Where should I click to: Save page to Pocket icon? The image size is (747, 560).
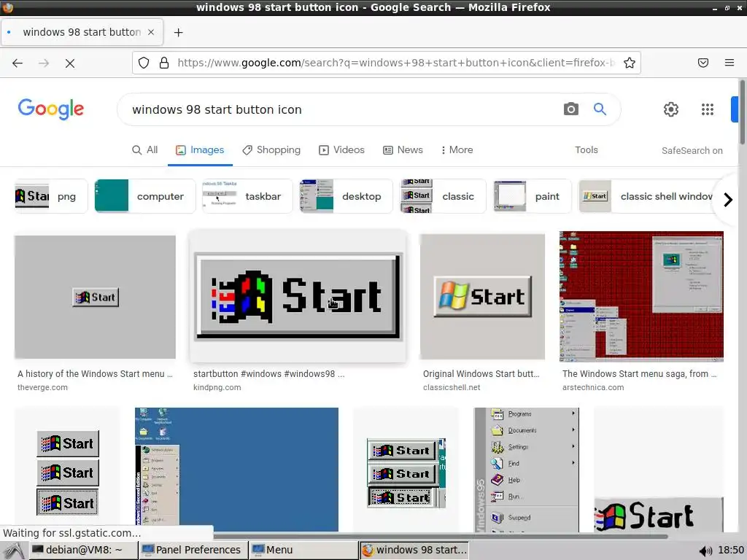tap(703, 63)
